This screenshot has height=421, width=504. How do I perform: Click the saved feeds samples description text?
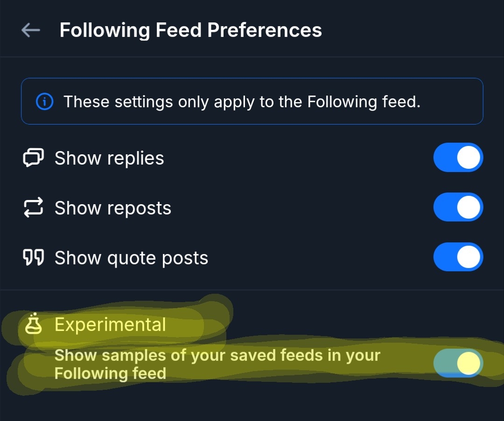point(217,364)
